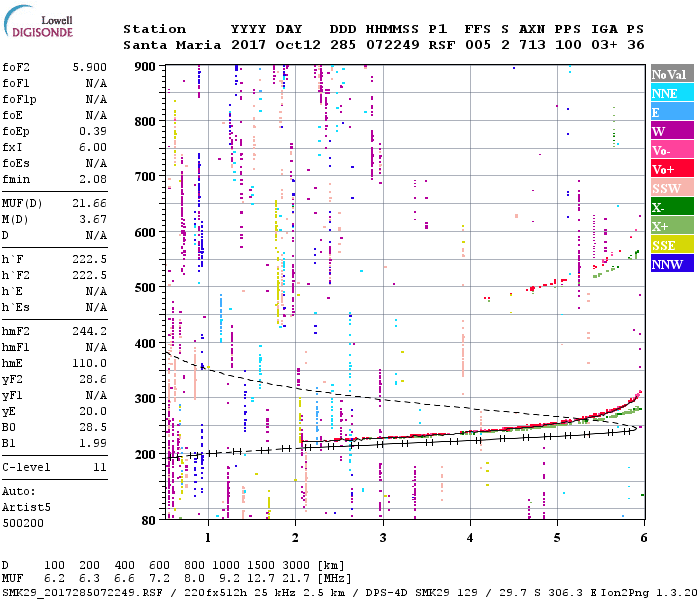This screenshot has width=700, height=600.
Task: Click the 80 km axis label
Action: click(x=149, y=520)
